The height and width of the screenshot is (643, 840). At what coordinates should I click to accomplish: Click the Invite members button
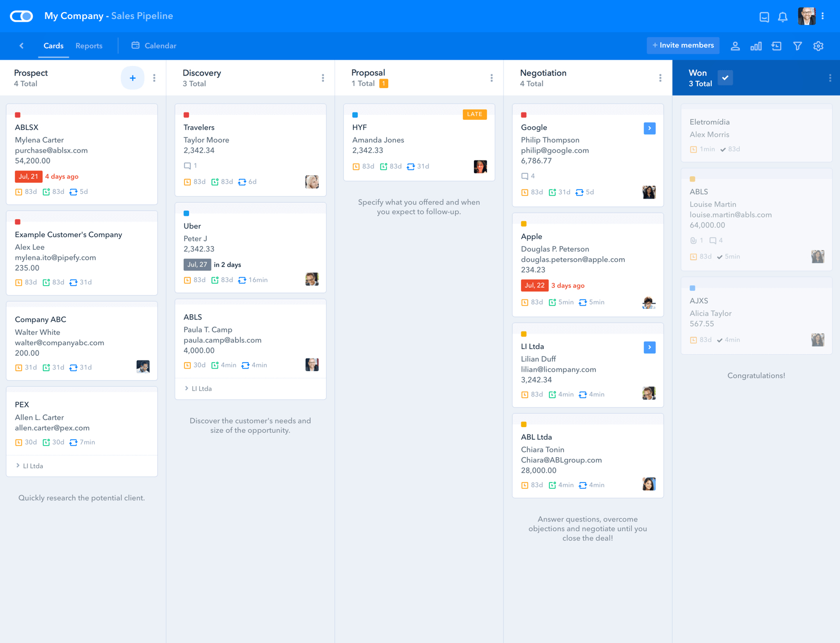click(683, 45)
